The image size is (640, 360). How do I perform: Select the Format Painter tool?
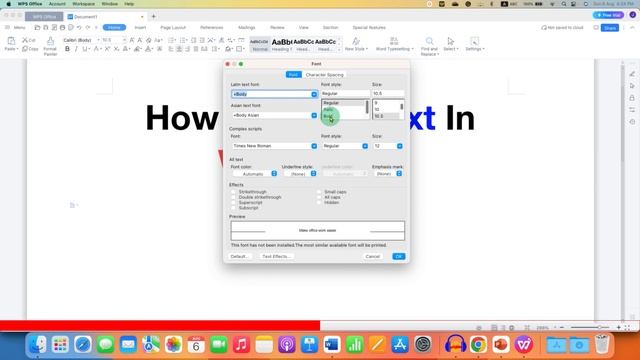coord(50,45)
